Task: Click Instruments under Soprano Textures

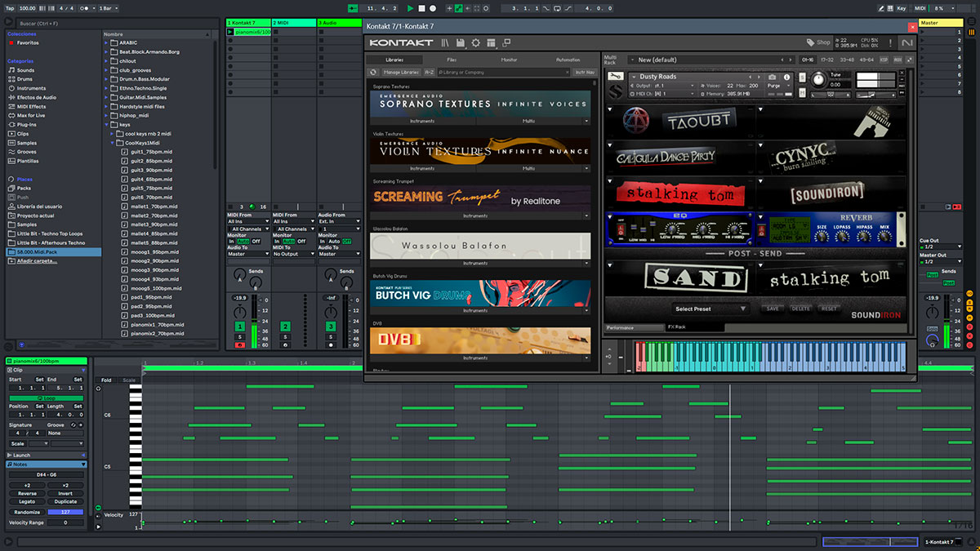Action: [422, 121]
